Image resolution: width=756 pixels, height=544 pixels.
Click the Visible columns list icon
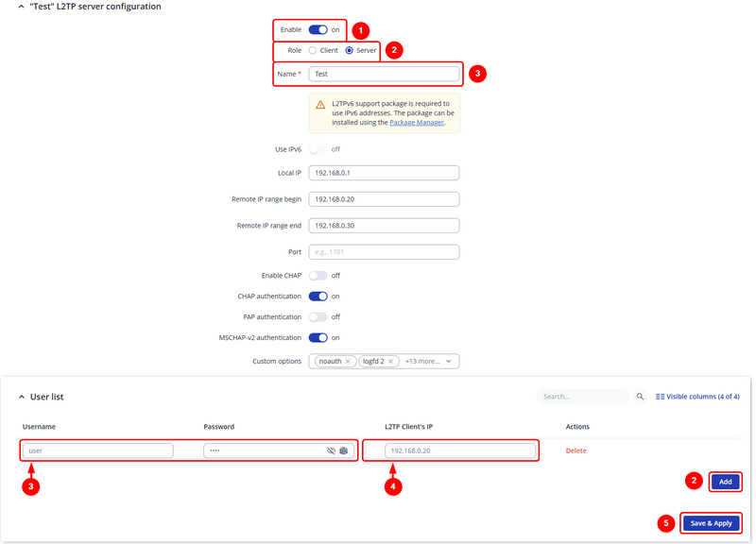click(x=660, y=398)
